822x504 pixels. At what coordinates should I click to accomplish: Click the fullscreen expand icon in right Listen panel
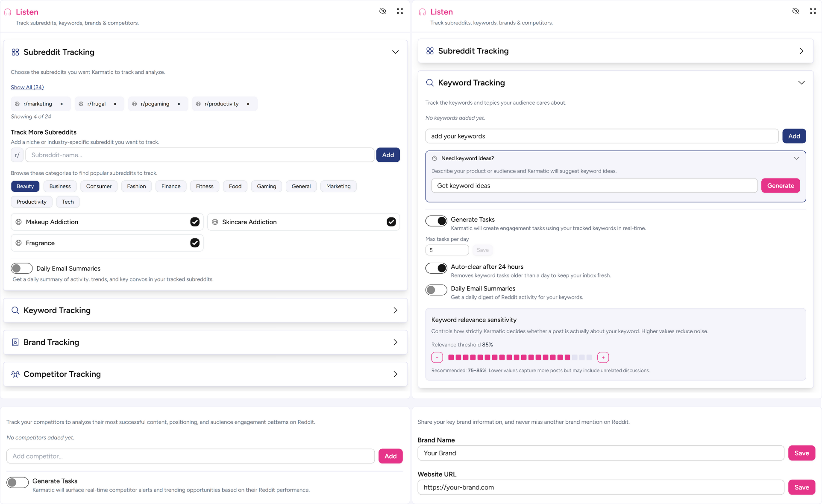813,11
